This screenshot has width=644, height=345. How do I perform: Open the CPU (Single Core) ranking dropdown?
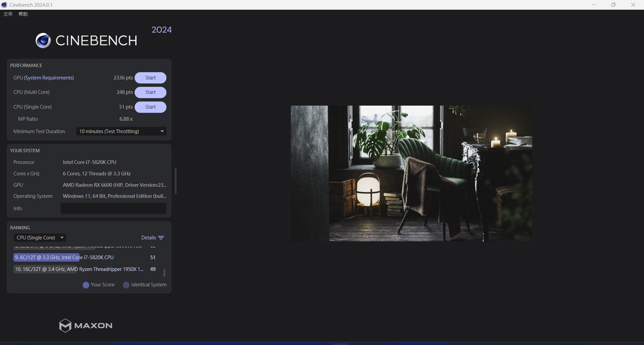(x=40, y=238)
